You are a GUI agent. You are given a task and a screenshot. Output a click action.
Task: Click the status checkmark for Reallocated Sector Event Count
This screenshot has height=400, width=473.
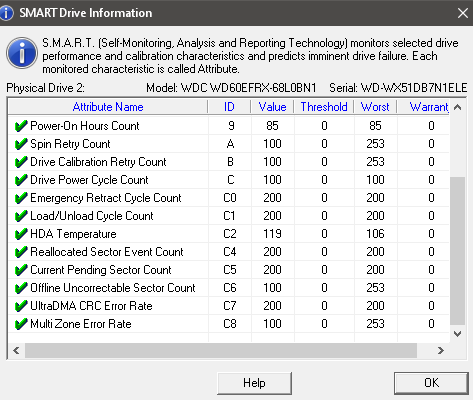pyautogui.click(x=21, y=252)
